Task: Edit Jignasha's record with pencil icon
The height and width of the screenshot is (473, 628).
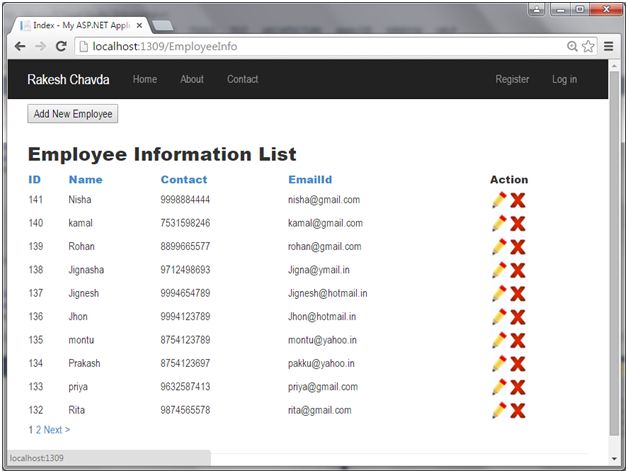Action: click(x=499, y=270)
